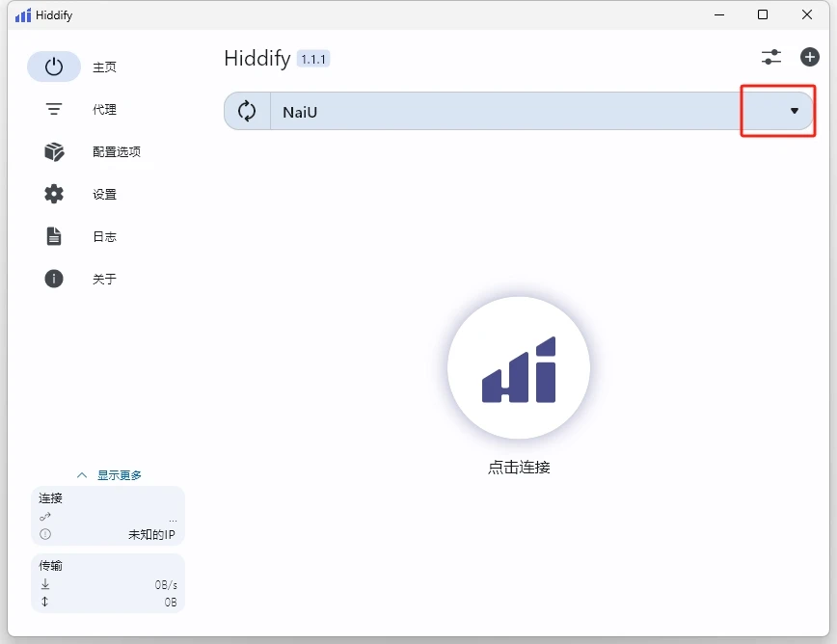
Task: Select the power icon beside 主页
Action: (53, 67)
